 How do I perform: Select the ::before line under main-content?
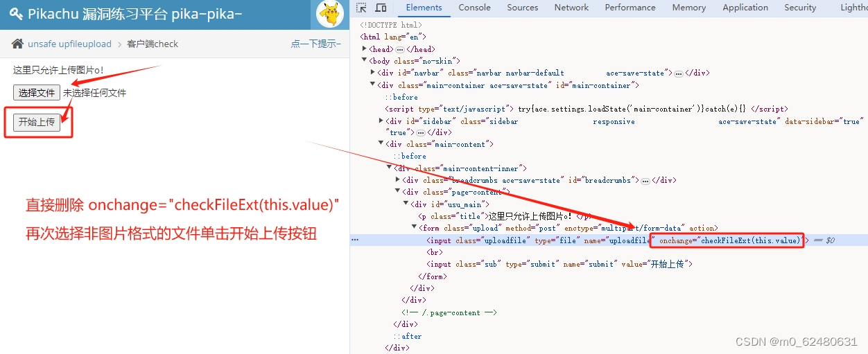410,156
